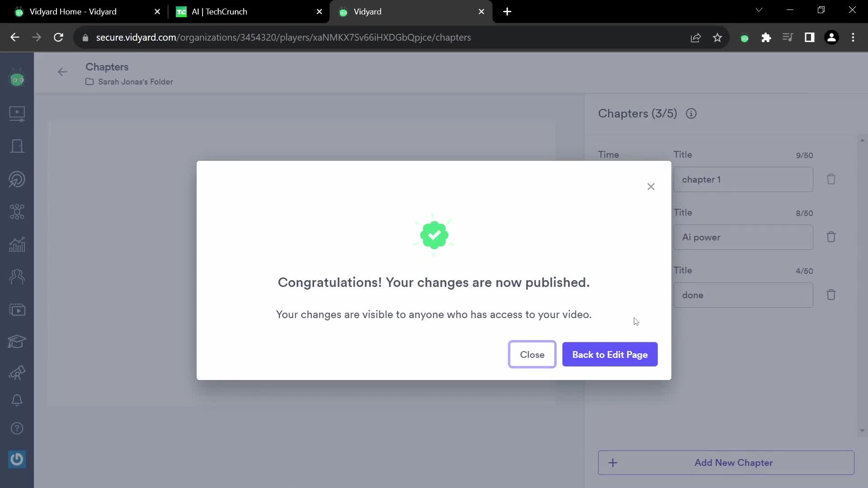Edit the Ai power title input field
The height and width of the screenshot is (488, 868).
(744, 237)
